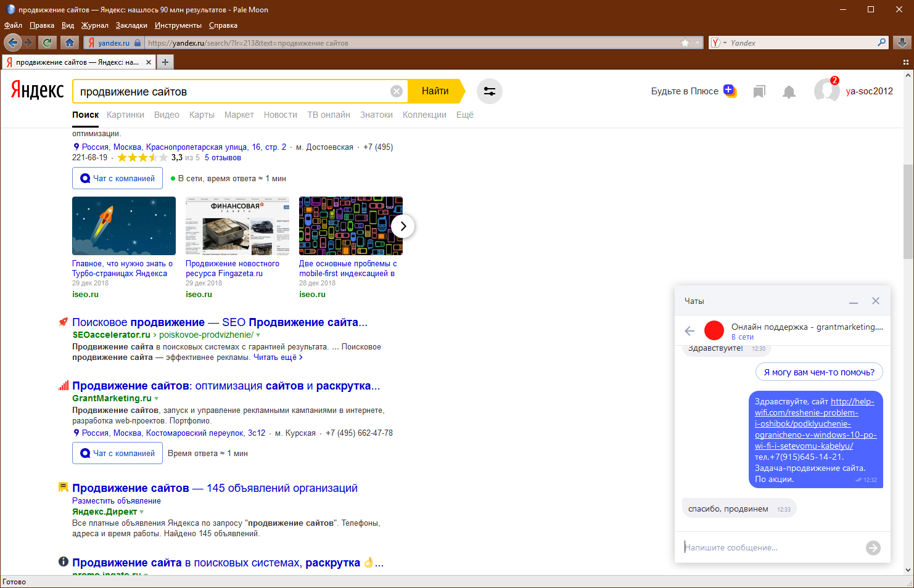Click Разместить объявление link
The width and height of the screenshot is (914, 588).
[x=117, y=501]
